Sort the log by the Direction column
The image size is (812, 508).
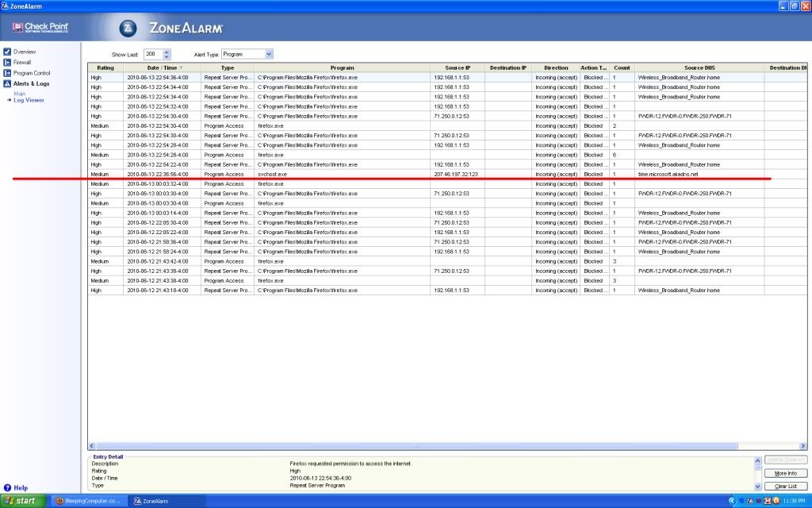click(x=556, y=67)
